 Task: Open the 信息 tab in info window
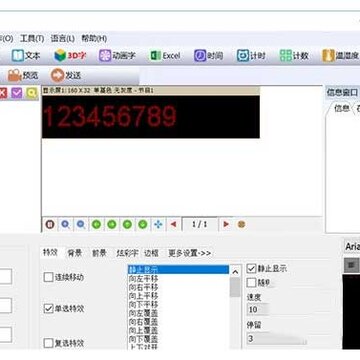341,108
